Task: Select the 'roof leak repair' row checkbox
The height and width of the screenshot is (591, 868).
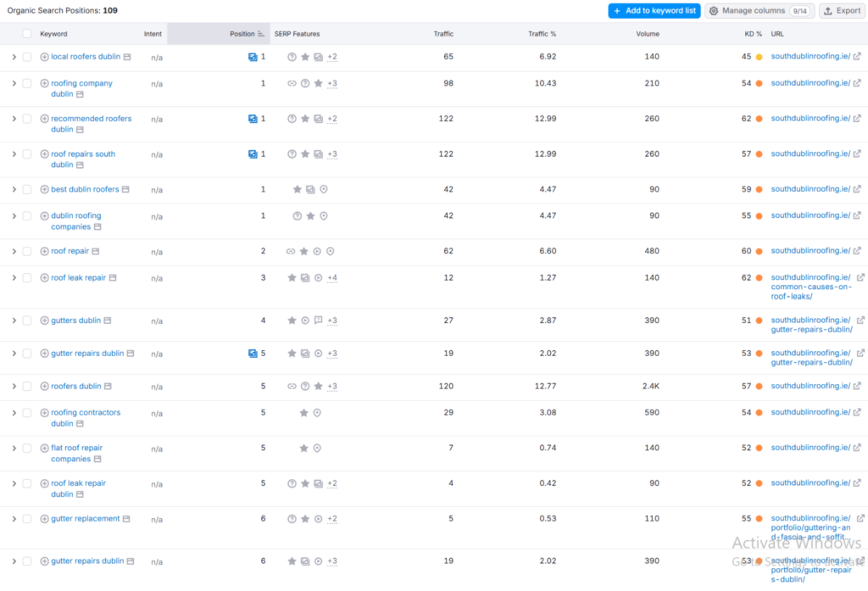Action: (26, 278)
